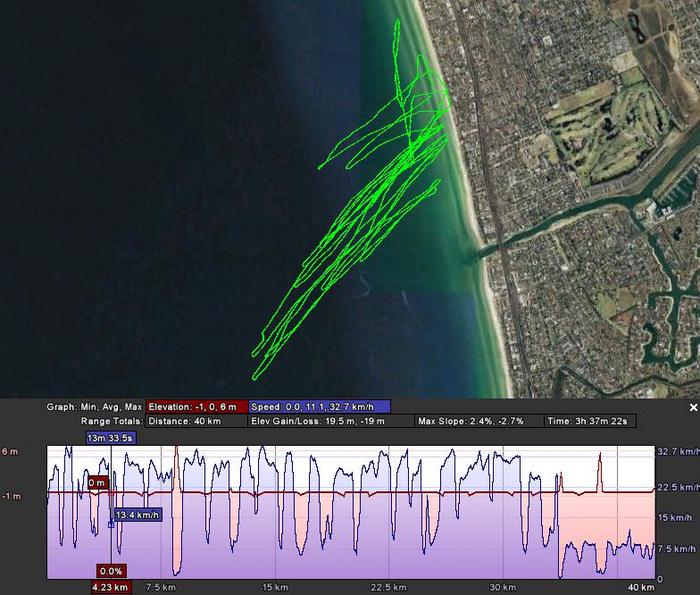Toggle the Speed graph series

[x=318, y=407]
